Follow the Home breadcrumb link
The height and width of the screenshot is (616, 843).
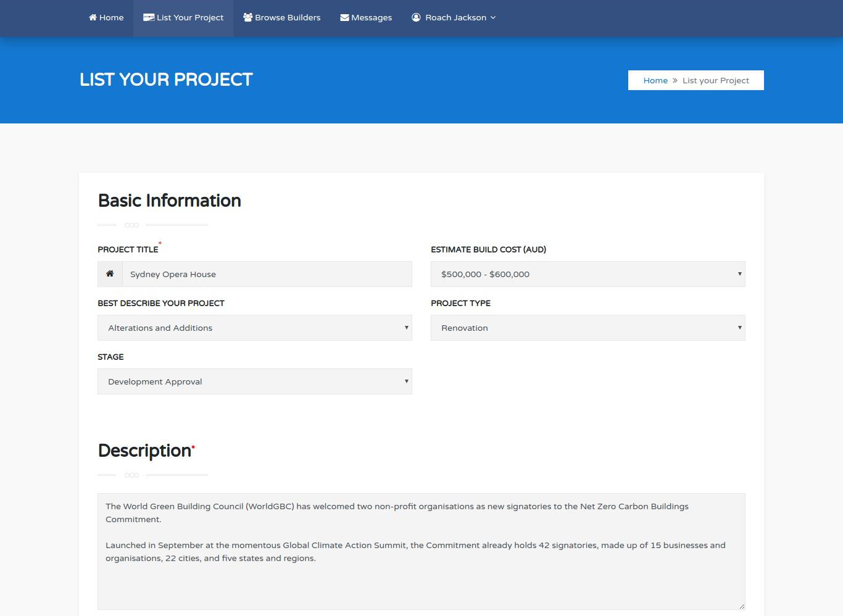pos(655,80)
